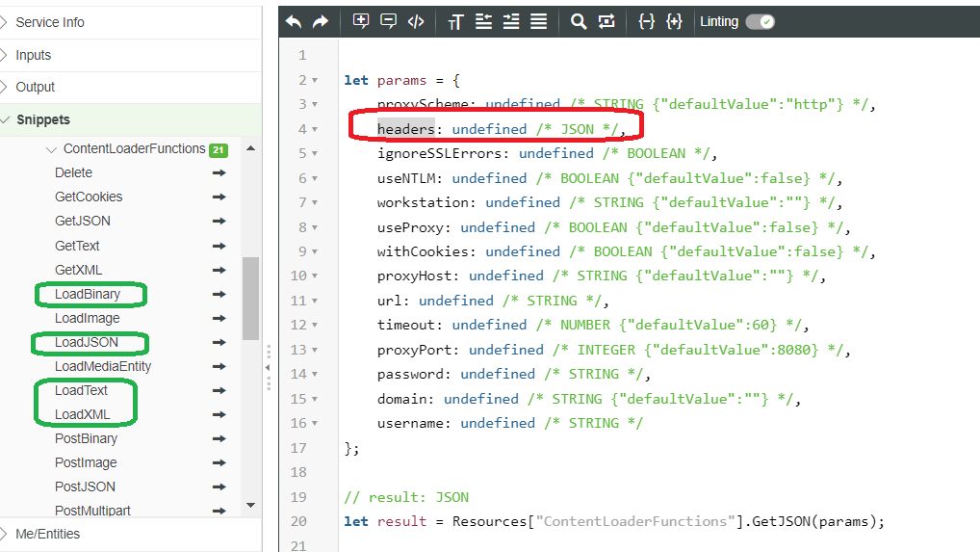Image resolution: width=980 pixels, height=552 pixels.
Task: Click the redo arrow in editor toolbar
Action: coord(321,21)
